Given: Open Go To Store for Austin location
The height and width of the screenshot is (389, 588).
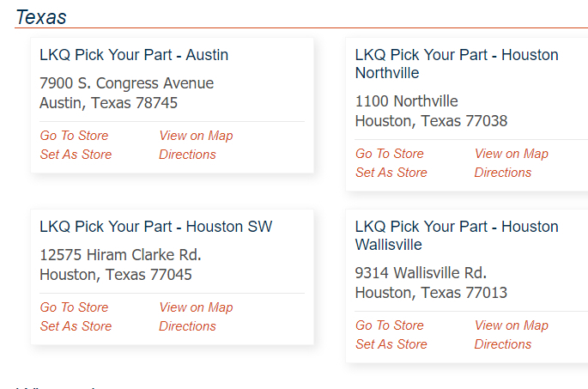Looking at the screenshot, I should coord(74,136).
